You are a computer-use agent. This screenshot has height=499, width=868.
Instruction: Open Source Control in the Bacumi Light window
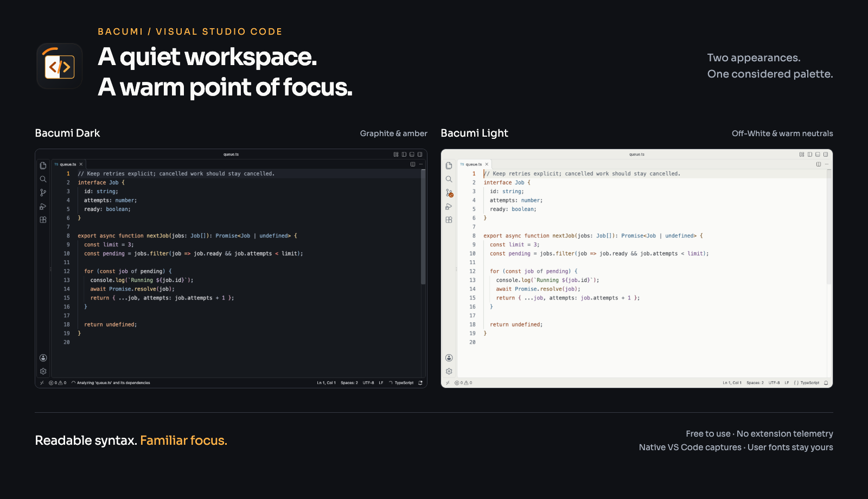[449, 193]
